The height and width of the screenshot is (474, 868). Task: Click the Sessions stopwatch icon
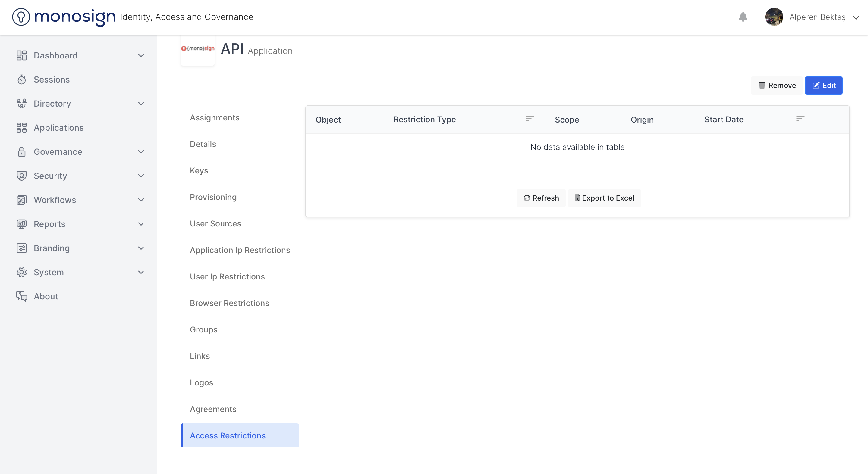click(x=22, y=80)
